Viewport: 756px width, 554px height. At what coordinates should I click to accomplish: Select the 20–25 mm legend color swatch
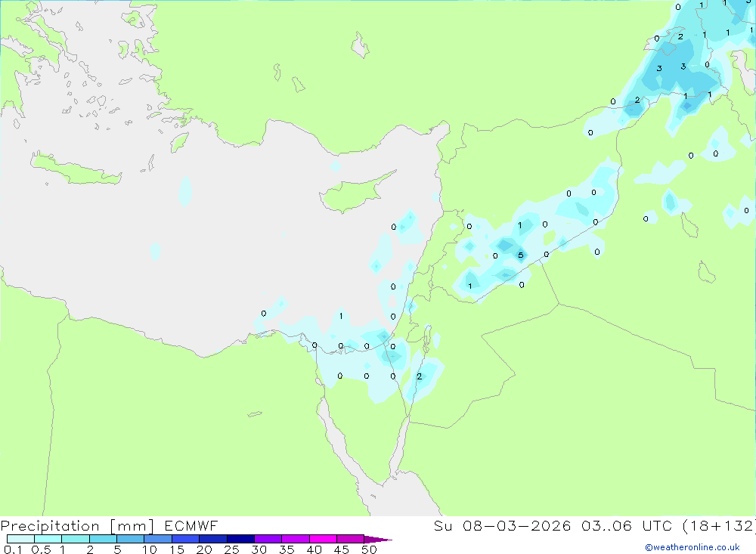212,539
